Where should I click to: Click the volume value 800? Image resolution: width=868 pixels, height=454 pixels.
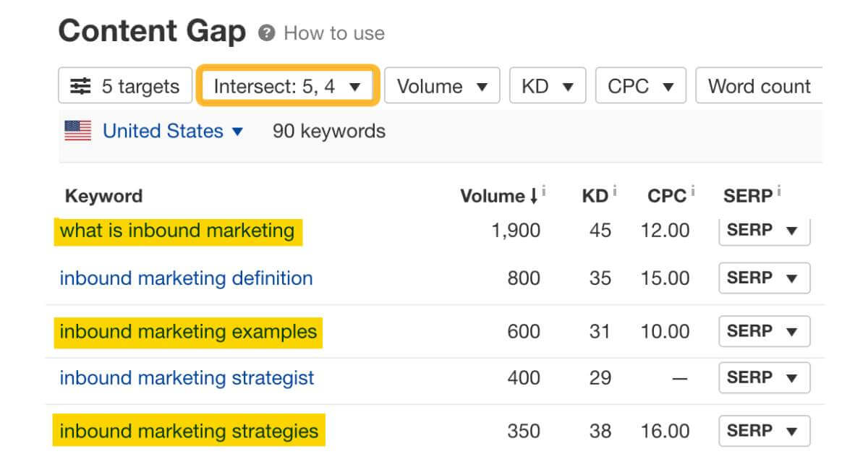(x=524, y=278)
